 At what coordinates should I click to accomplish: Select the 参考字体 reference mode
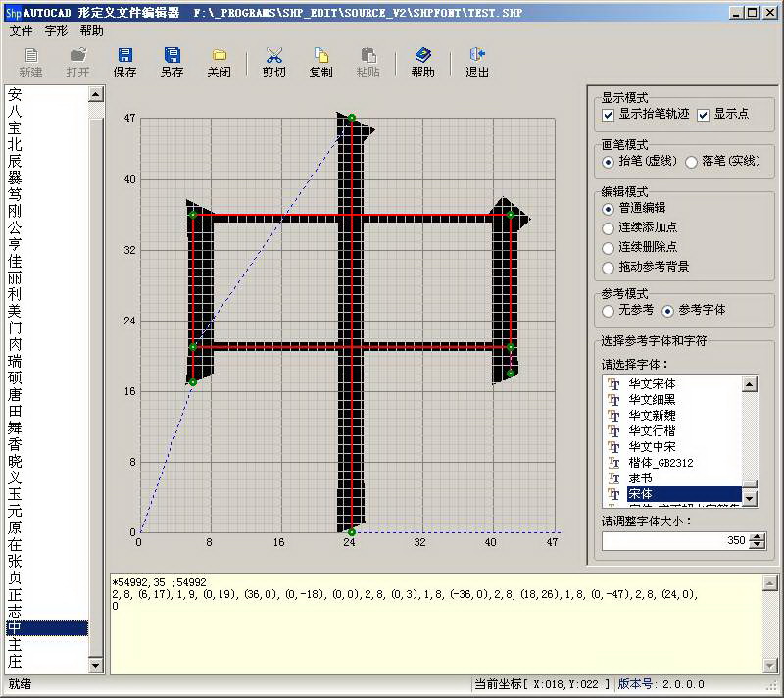click(667, 311)
